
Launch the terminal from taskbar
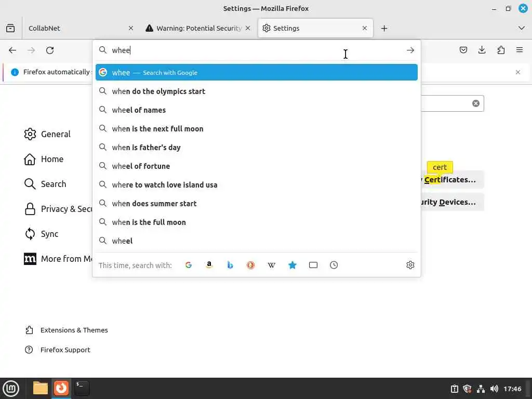[x=82, y=388]
